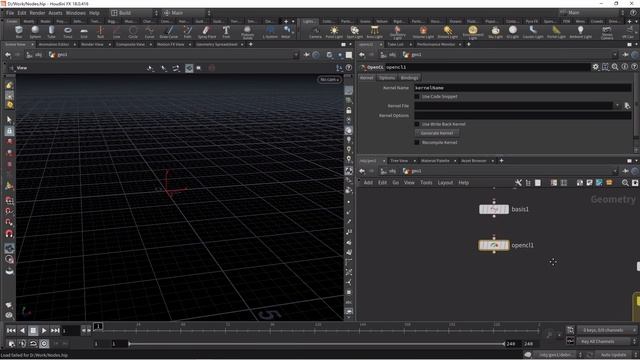Toggle pin on parameter pane path bar
This screenshot has height=360, width=640.
pyautogui.click(x=626, y=55)
